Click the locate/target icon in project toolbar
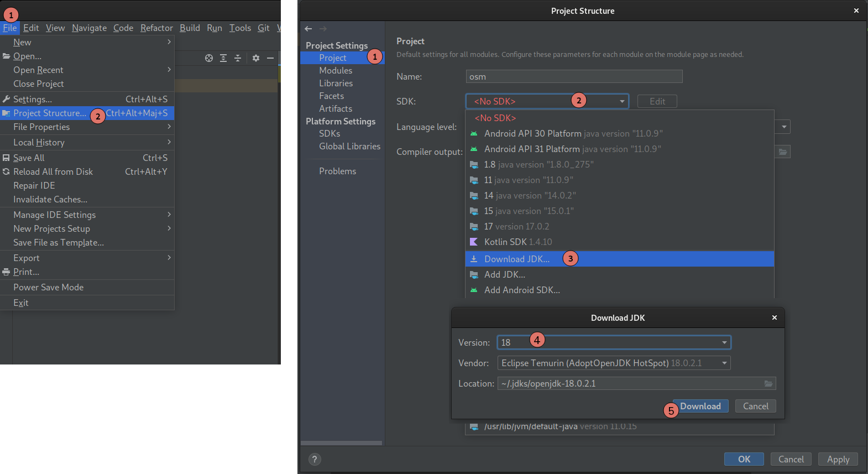 point(209,58)
